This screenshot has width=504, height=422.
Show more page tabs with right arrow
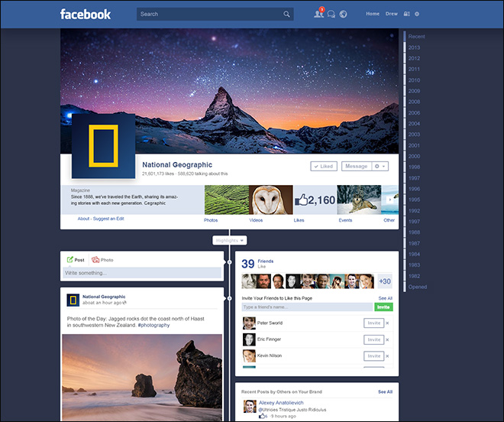click(390, 200)
